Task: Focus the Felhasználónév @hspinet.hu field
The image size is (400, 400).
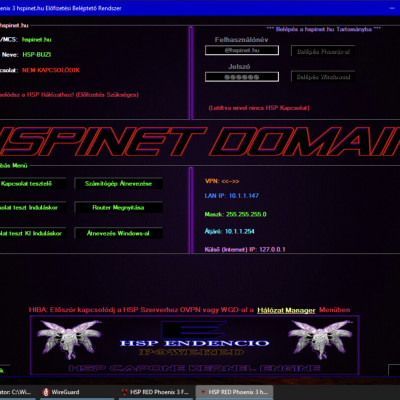Action: (x=242, y=50)
